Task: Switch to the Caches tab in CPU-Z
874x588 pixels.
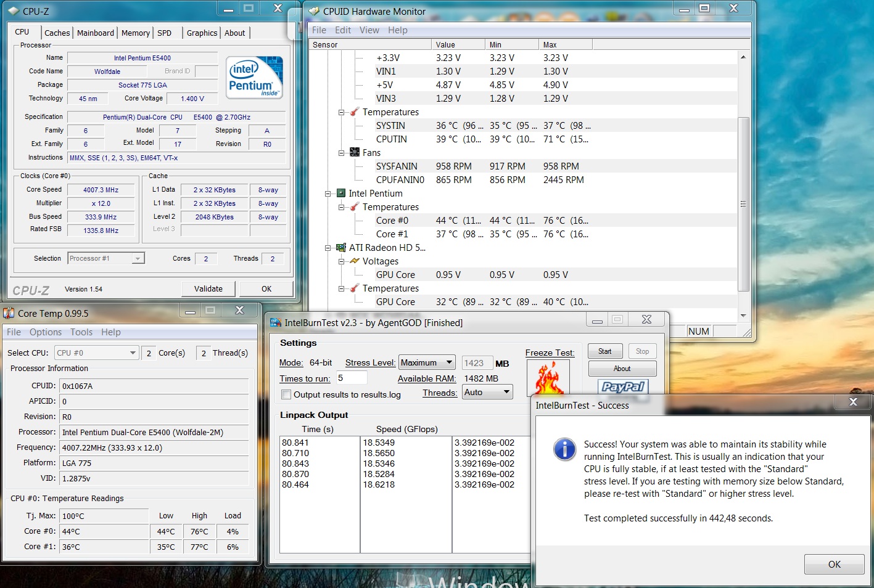Action: (x=57, y=33)
